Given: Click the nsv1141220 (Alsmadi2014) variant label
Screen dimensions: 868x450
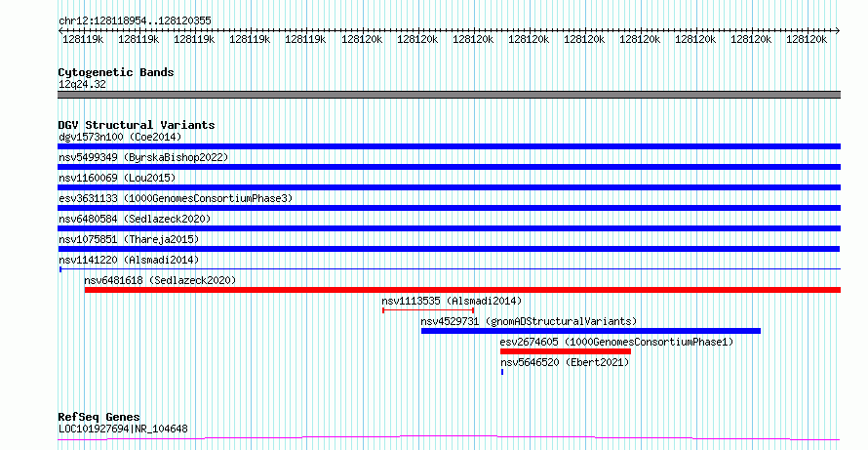Looking at the screenshot, I should (x=129, y=260).
